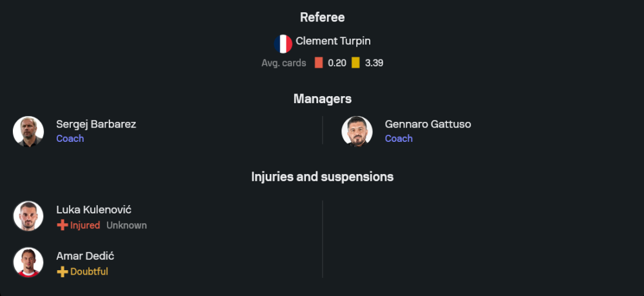Open Gennaro Gattuso's profile photo
The image size is (644, 296).
(357, 131)
